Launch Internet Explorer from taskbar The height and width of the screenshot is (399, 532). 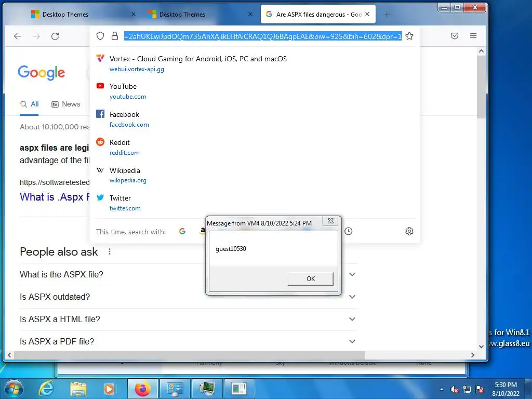[46, 389]
